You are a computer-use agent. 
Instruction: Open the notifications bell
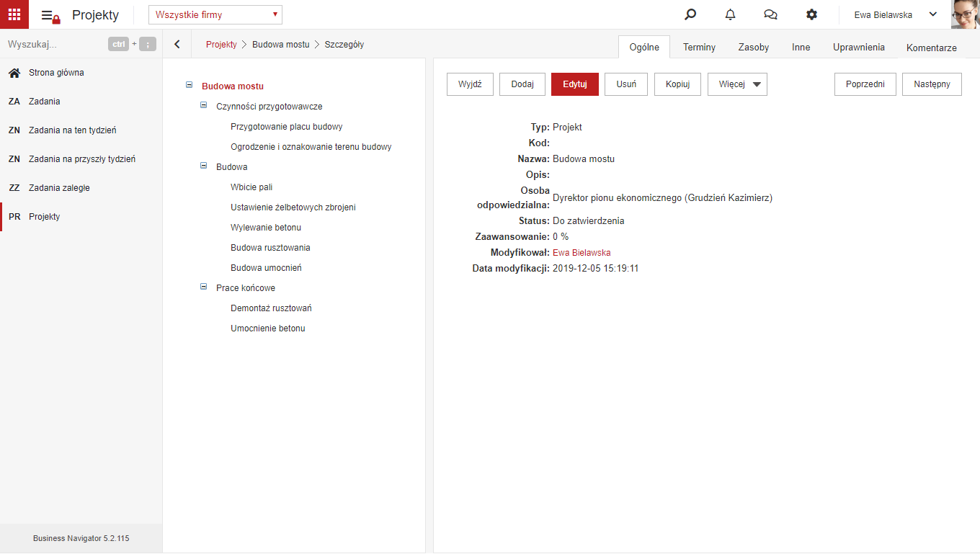[731, 14]
